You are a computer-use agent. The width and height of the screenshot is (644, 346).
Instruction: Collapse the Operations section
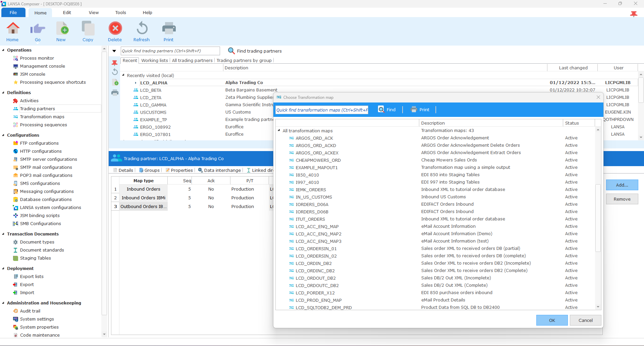point(3,50)
